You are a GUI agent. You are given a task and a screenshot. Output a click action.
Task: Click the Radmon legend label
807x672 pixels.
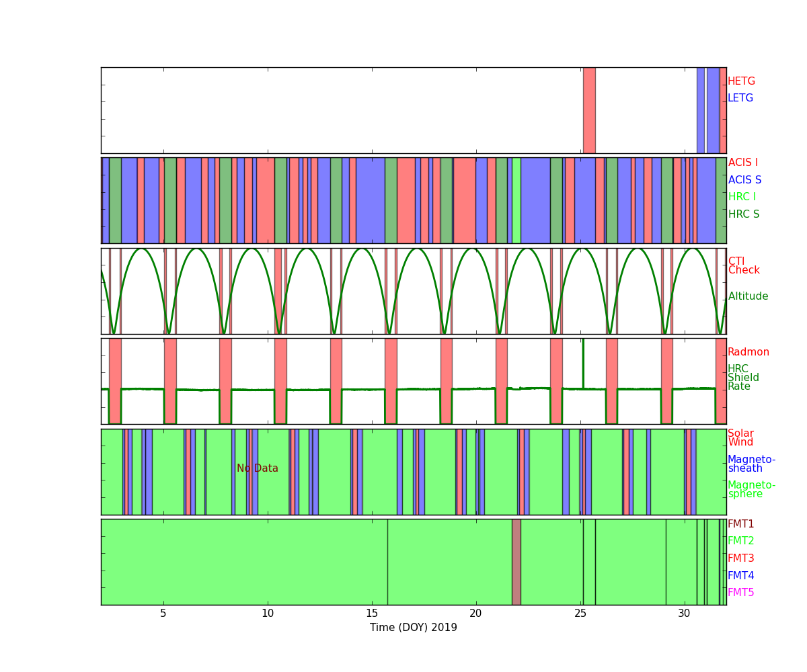(748, 352)
